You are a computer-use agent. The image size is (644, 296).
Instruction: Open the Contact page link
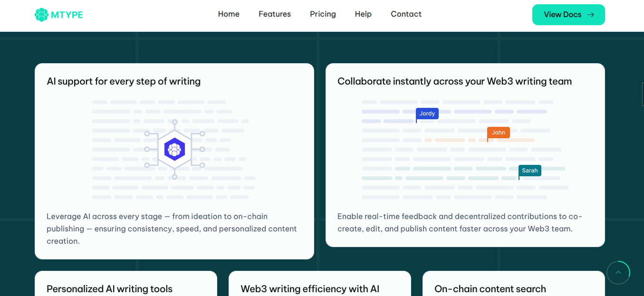pyautogui.click(x=406, y=14)
